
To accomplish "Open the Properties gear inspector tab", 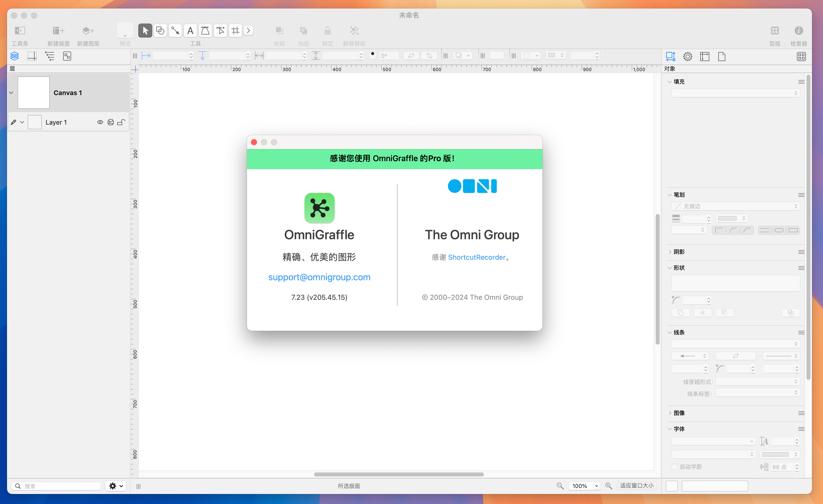I will pos(688,56).
